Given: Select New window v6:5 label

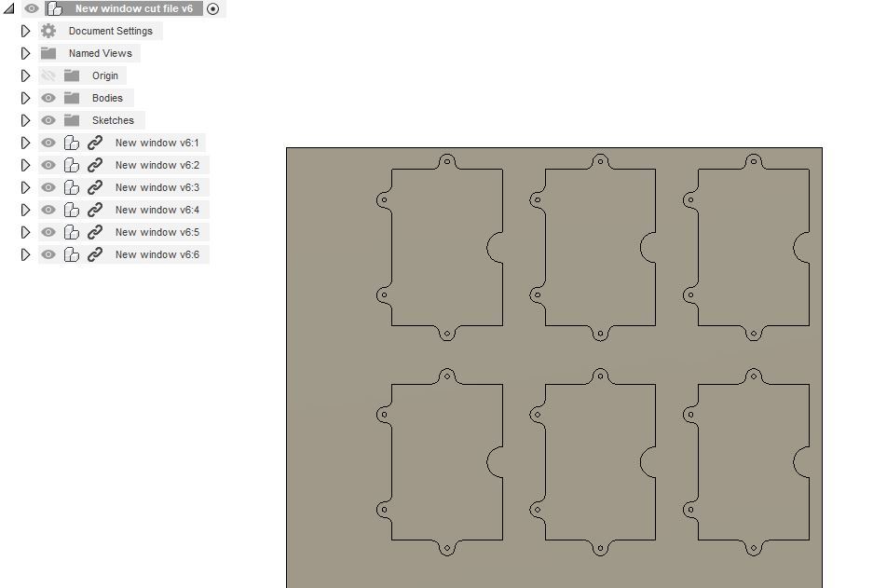Looking at the screenshot, I should point(157,232).
